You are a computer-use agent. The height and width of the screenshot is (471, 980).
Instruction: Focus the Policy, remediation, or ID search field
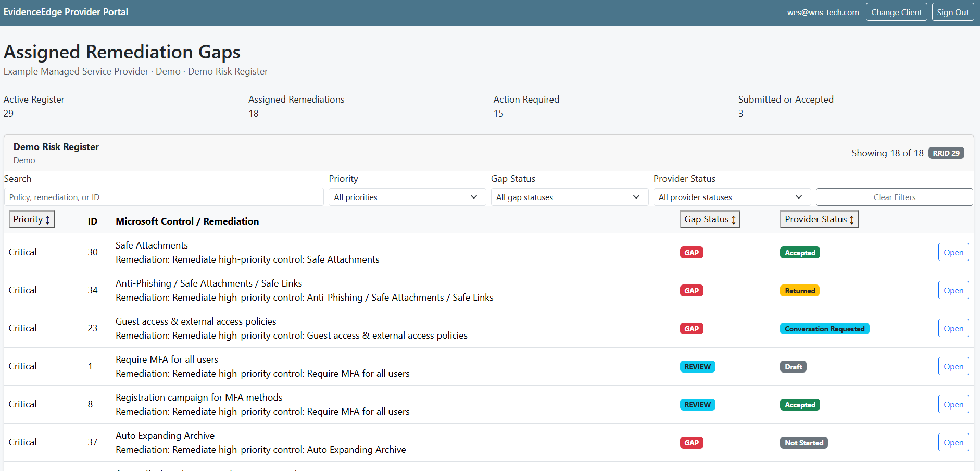click(x=164, y=197)
